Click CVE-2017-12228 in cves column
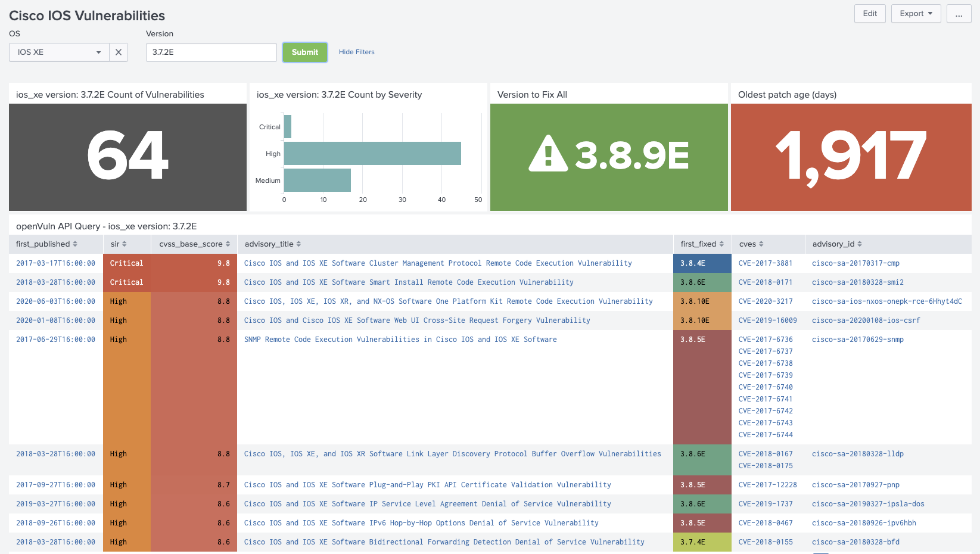 point(767,485)
